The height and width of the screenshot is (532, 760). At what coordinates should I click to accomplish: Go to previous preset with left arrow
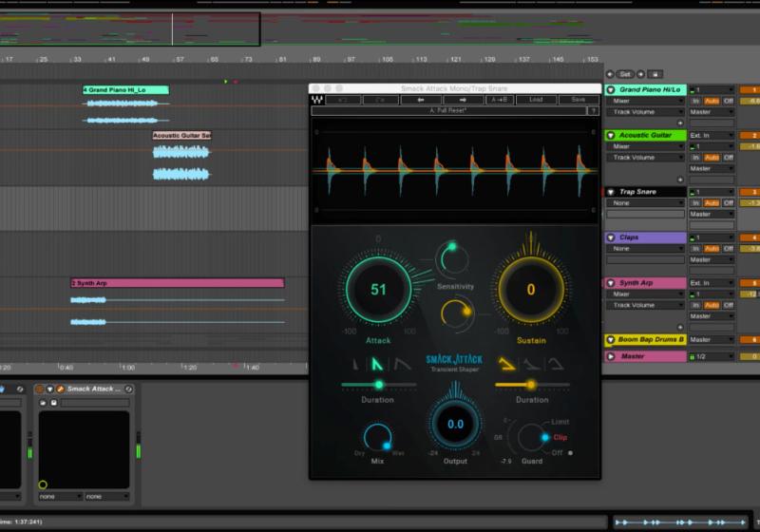[x=419, y=99]
